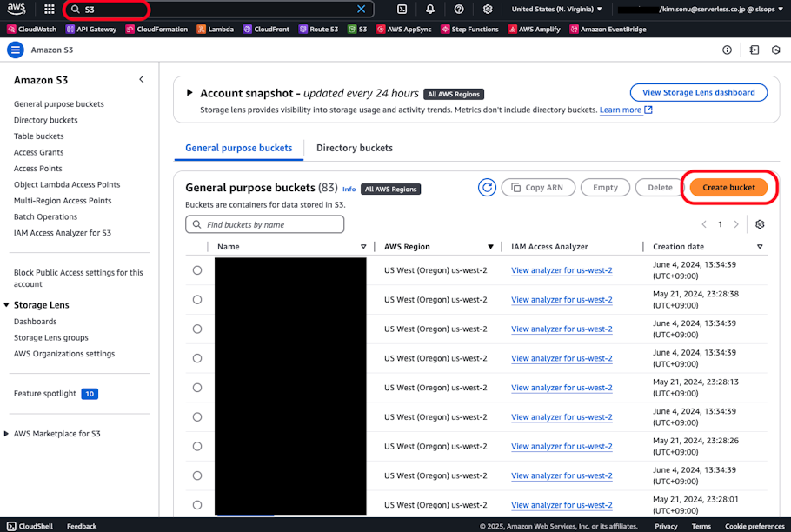Click the AWS logo to go home

pyautogui.click(x=14, y=10)
